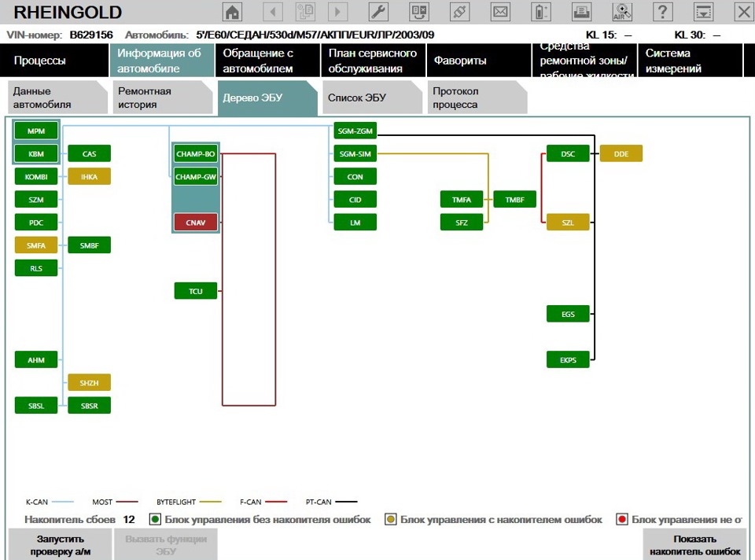Go to the home screen icon
The image size is (755, 560).
[232, 12]
